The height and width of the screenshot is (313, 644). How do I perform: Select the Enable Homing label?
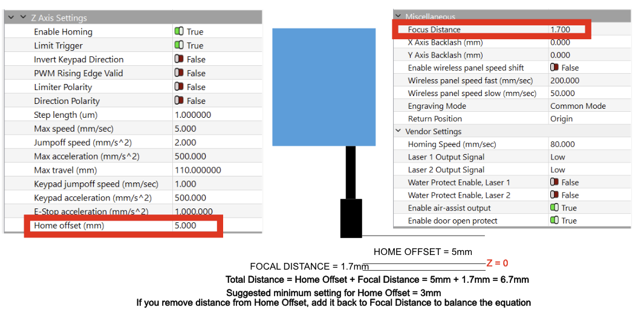tap(63, 31)
